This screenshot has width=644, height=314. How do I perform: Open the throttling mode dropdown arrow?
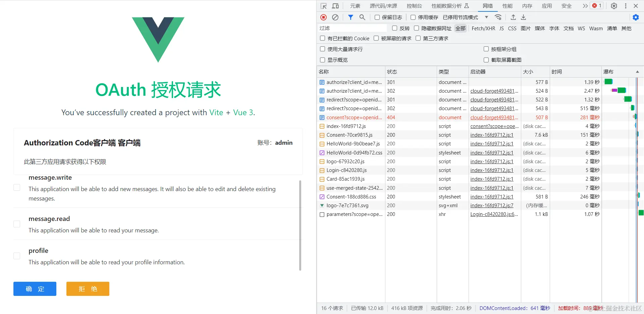(486, 17)
